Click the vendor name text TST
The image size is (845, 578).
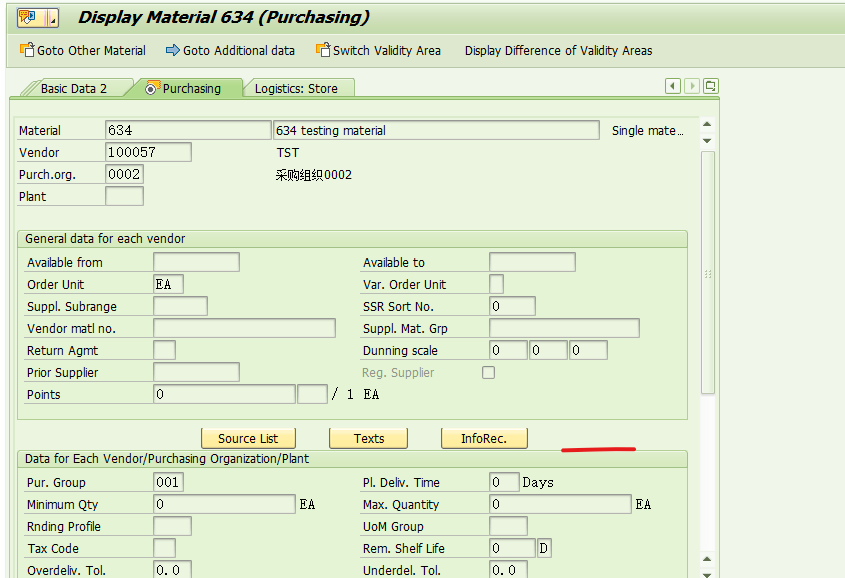point(288,152)
